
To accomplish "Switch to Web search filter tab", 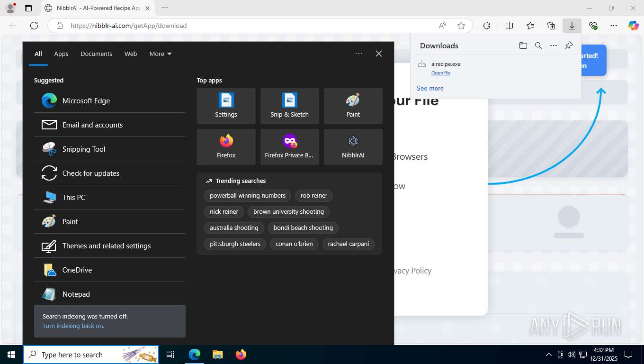I will (131, 54).
